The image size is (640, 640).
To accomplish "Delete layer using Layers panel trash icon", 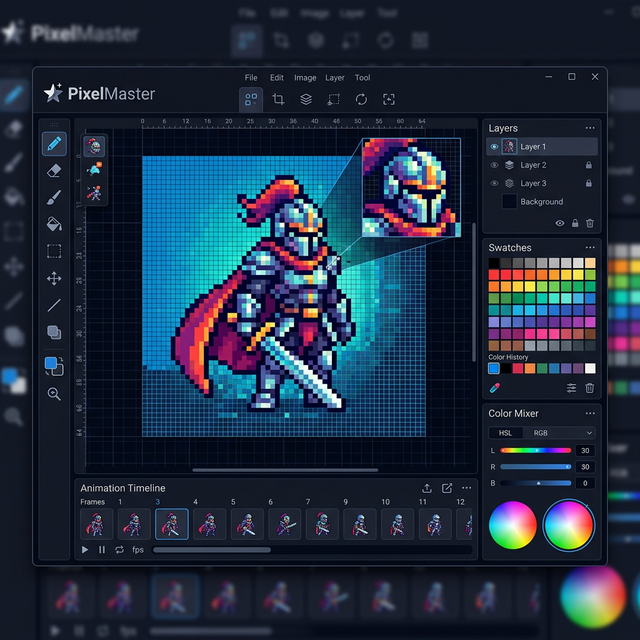I will pos(590,223).
